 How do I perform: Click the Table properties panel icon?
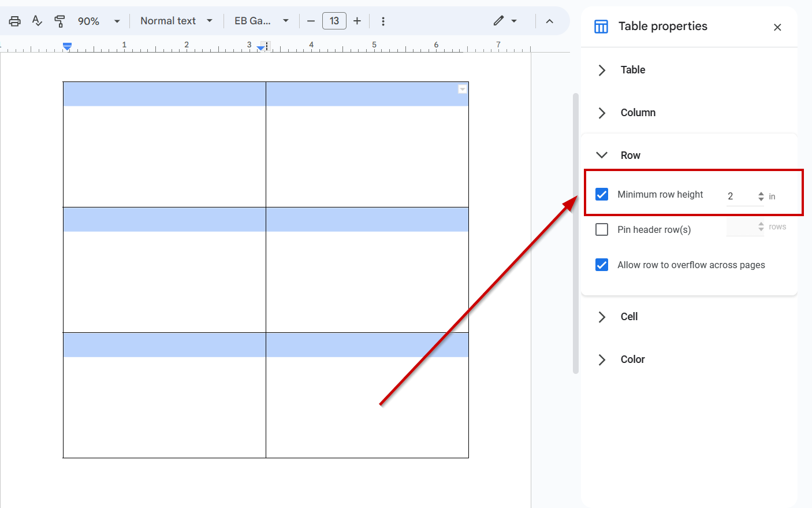point(601,26)
